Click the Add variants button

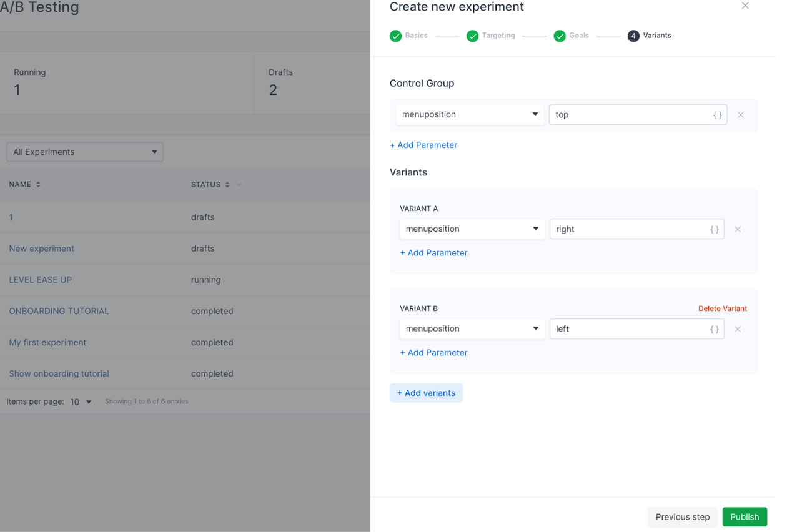(x=426, y=393)
